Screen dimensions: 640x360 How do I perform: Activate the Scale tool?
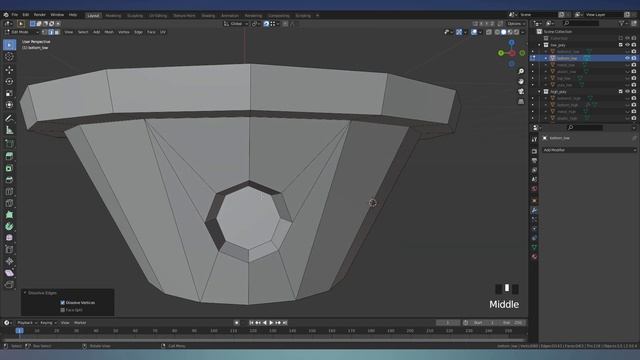(9, 93)
